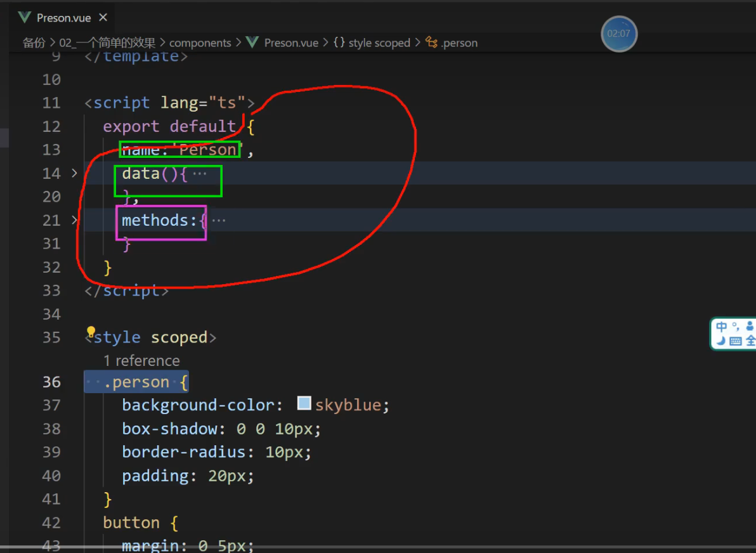Click line number 36 in gutter
The height and width of the screenshot is (553, 756).
(x=51, y=382)
